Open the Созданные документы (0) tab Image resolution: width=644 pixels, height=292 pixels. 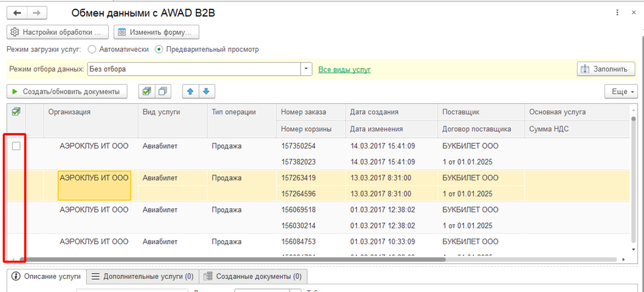click(253, 276)
